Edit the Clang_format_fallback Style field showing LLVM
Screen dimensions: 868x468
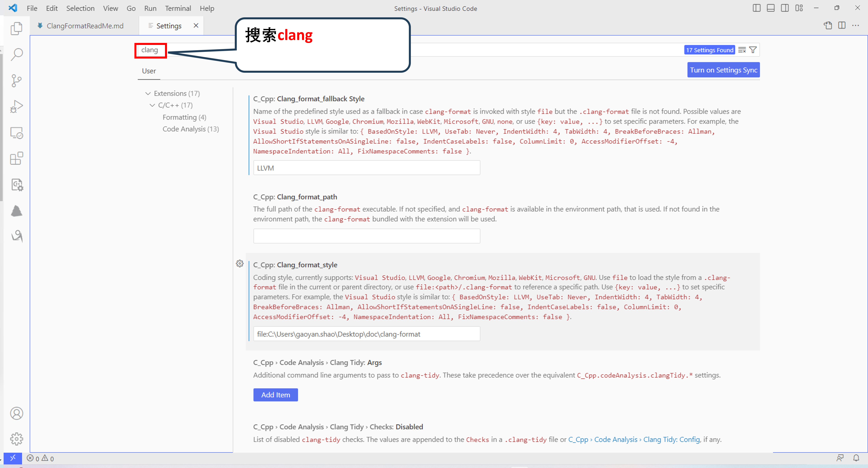click(x=367, y=168)
